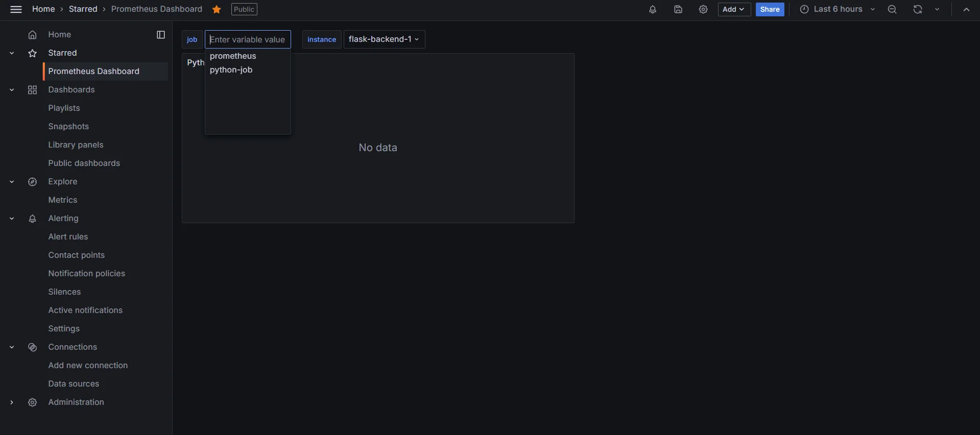Open Notification policies
Image resolution: width=980 pixels, height=435 pixels.
[87, 274]
